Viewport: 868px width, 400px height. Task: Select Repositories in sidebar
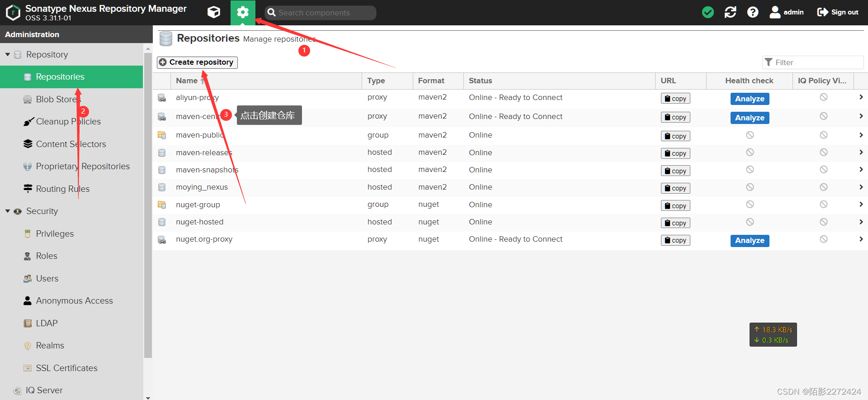71,77
